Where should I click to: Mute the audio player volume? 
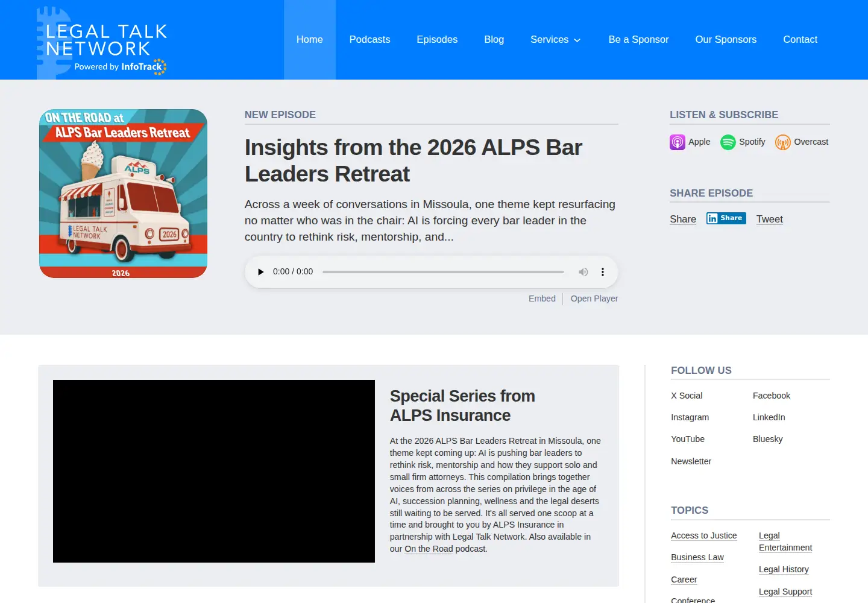point(583,272)
